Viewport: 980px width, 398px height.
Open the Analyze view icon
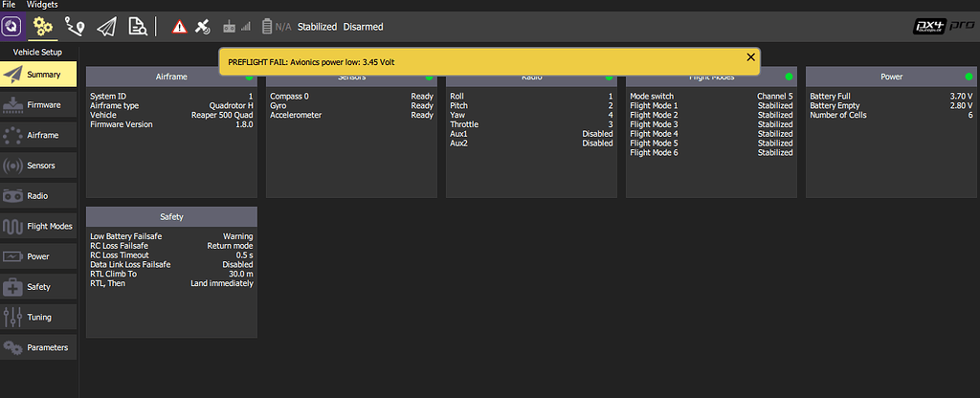coord(137,26)
